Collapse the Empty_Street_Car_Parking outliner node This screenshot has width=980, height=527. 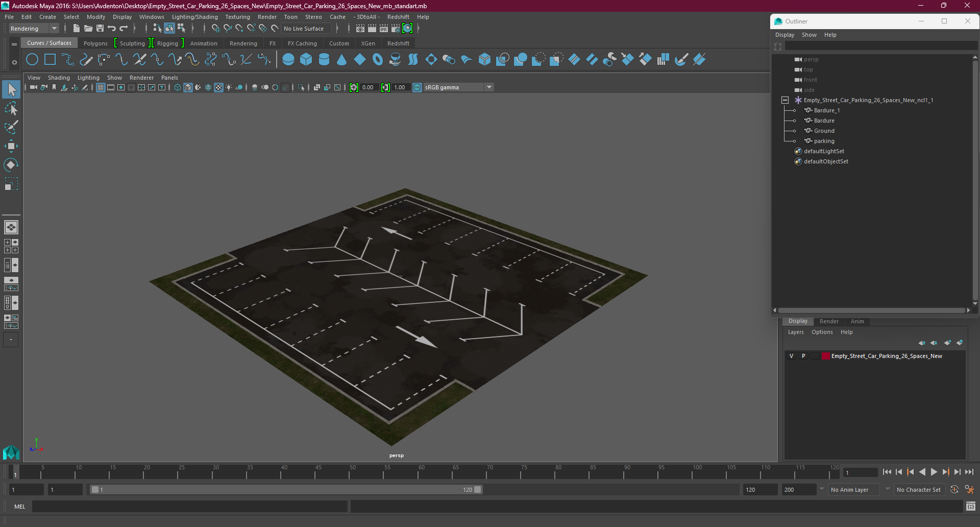(785, 101)
